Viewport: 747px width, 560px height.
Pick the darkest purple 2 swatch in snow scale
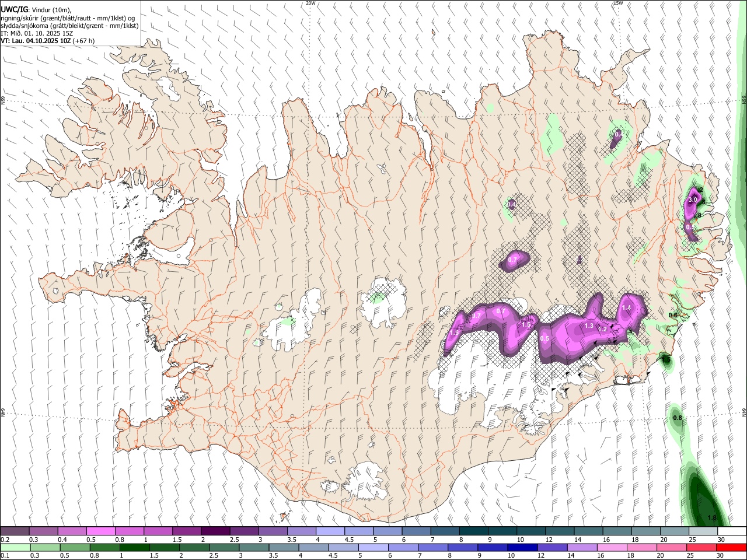215,531
